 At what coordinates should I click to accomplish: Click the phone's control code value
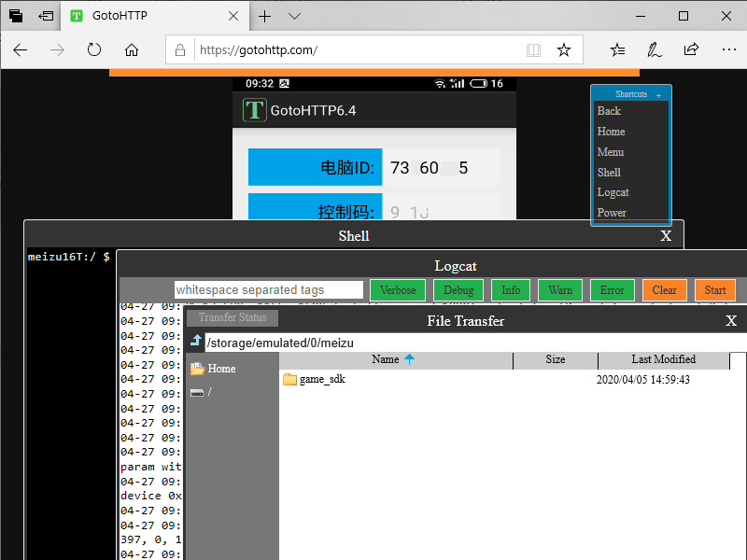pyautogui.click(x=409, y=212)
